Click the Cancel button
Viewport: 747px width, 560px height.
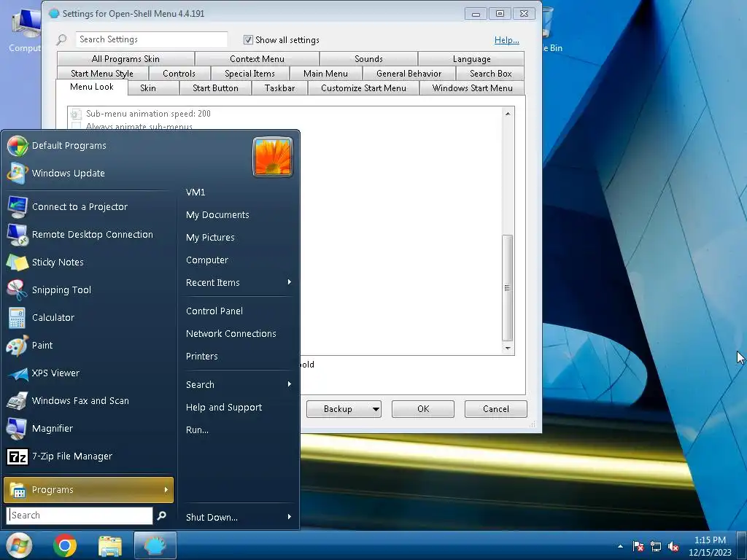pos(496,409)
